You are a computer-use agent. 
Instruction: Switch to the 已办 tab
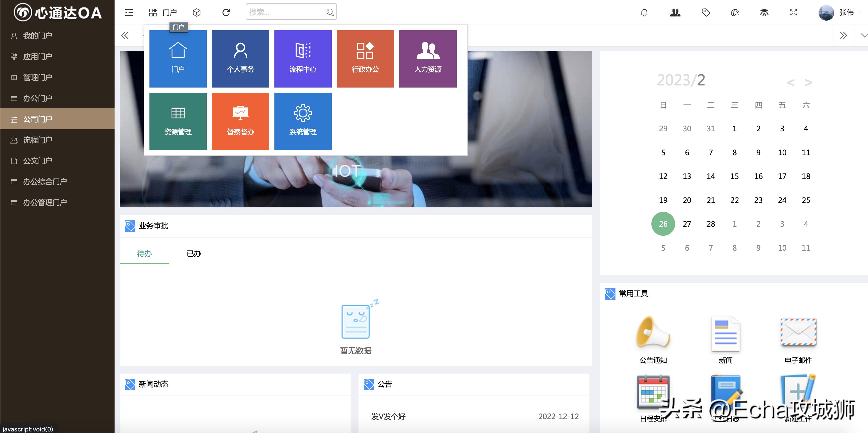[x=194, y=253]
